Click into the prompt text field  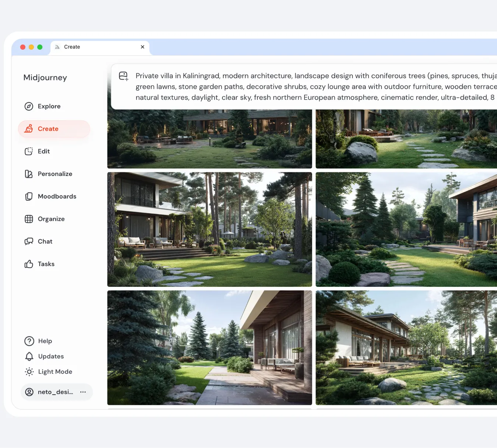point(313,87)
